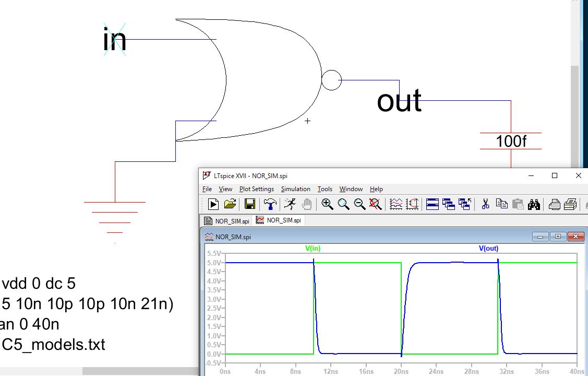
Task: Open the Simulation menu
Action: (295, 189)
